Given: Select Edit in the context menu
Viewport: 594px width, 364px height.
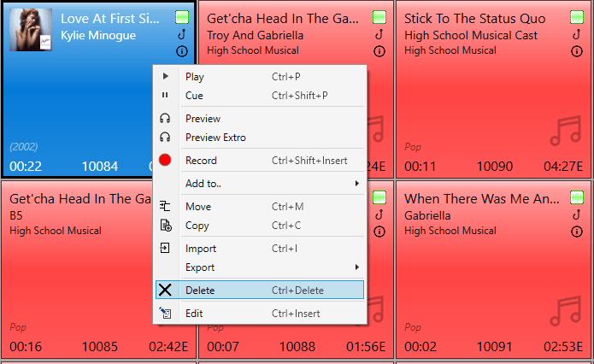Looking at the screenshot, I should point(260,314).
